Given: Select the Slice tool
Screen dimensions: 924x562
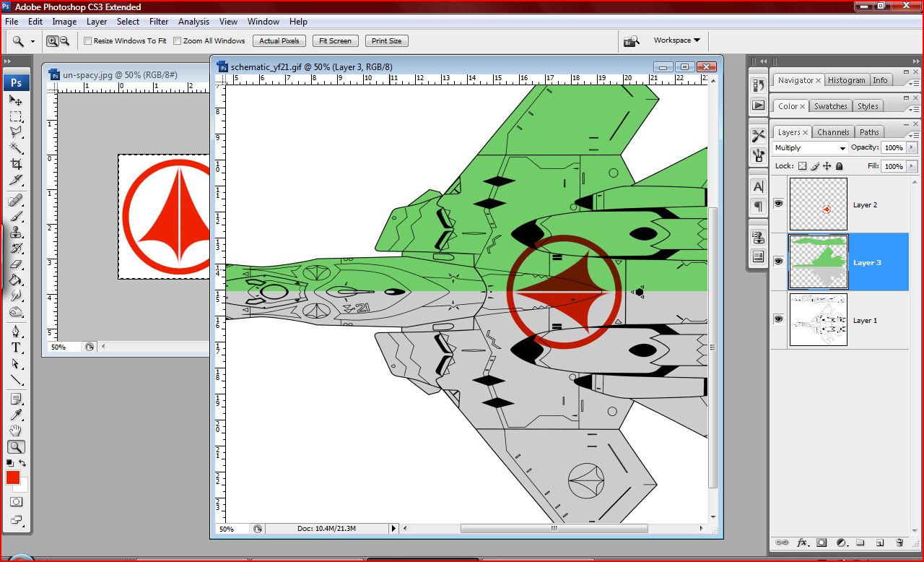Looking at the screenshot, I should tap(16, 180).
